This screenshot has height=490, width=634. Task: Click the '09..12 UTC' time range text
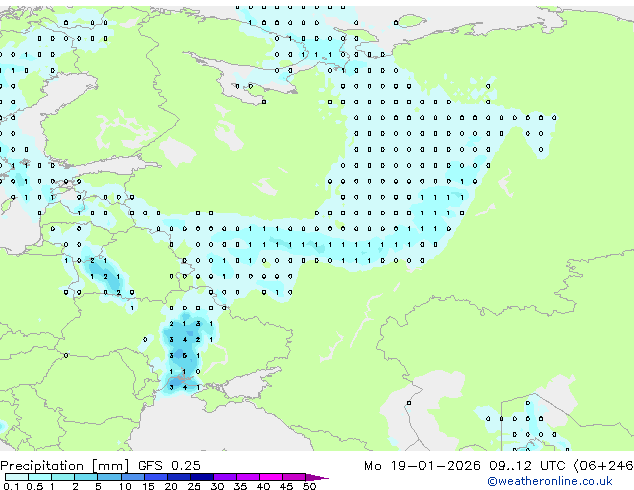click(527, 466)
